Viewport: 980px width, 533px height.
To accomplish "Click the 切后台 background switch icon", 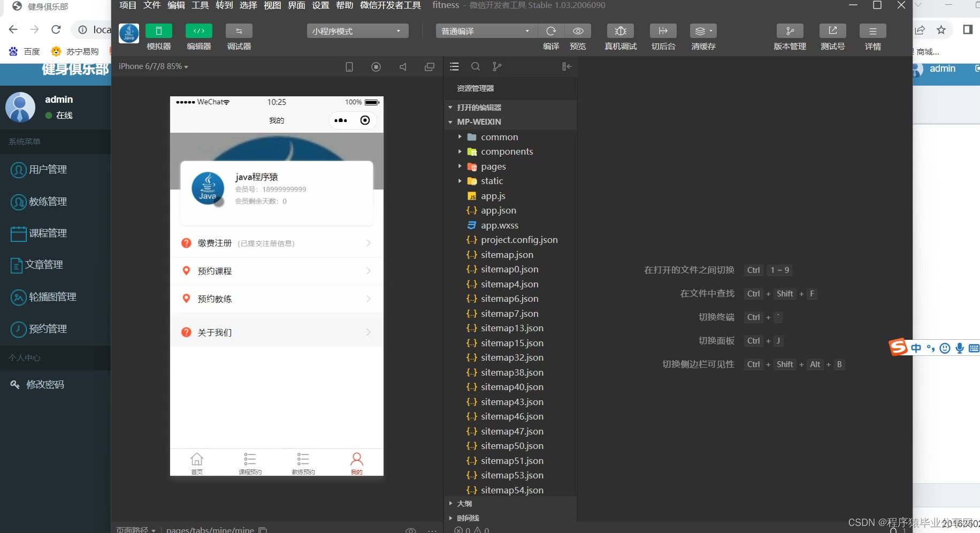I will [663, 31].
